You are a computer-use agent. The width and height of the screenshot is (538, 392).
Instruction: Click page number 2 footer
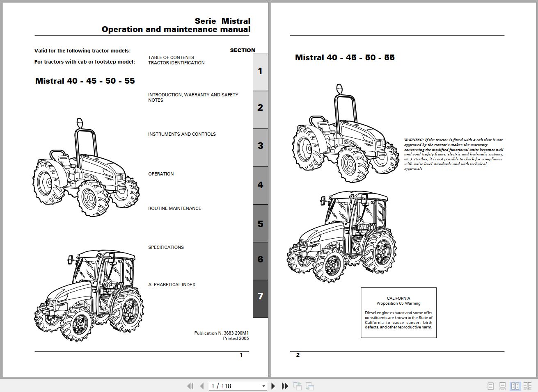298,355
